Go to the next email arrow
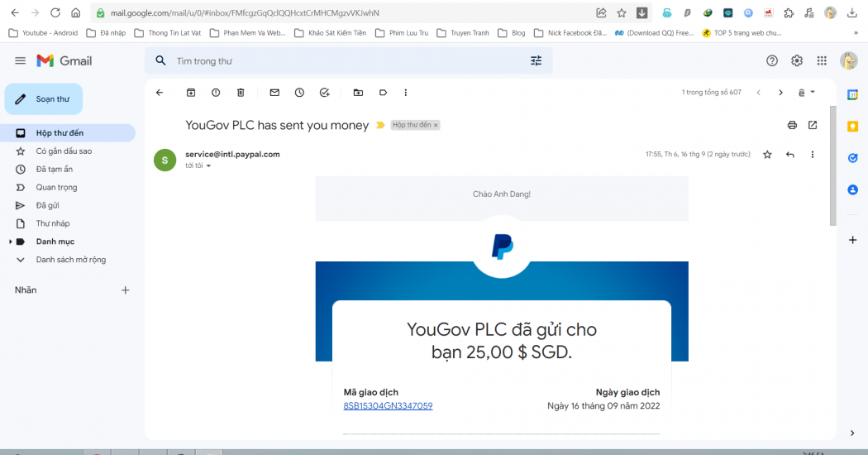This screenshot has width=868, height=455. [x=780, y=93]
